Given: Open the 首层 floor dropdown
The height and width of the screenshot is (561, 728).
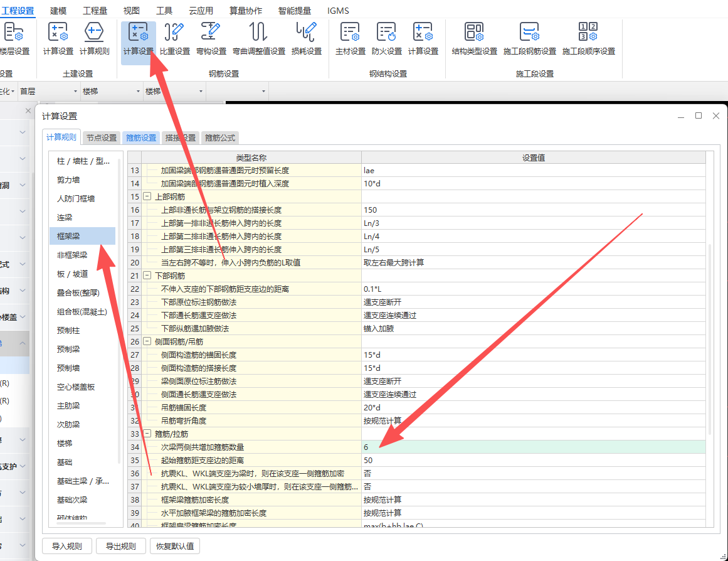Looking at the screenshot, I should [48, 91].
